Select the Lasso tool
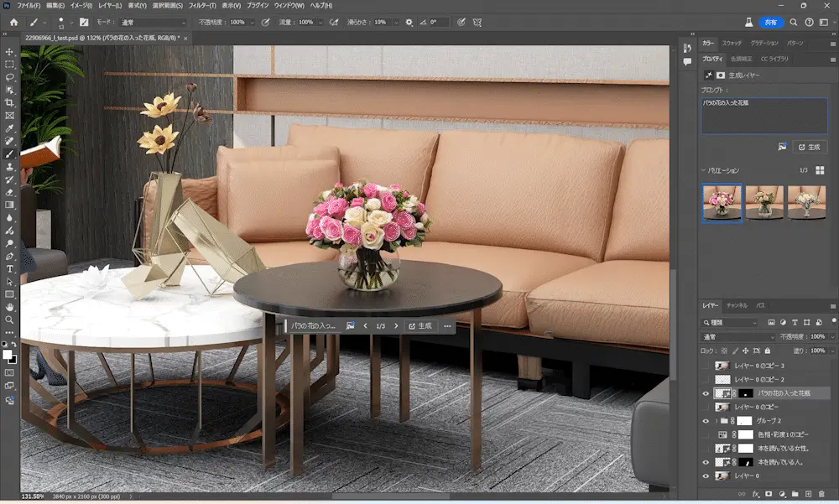 click(x=9, y=77)
